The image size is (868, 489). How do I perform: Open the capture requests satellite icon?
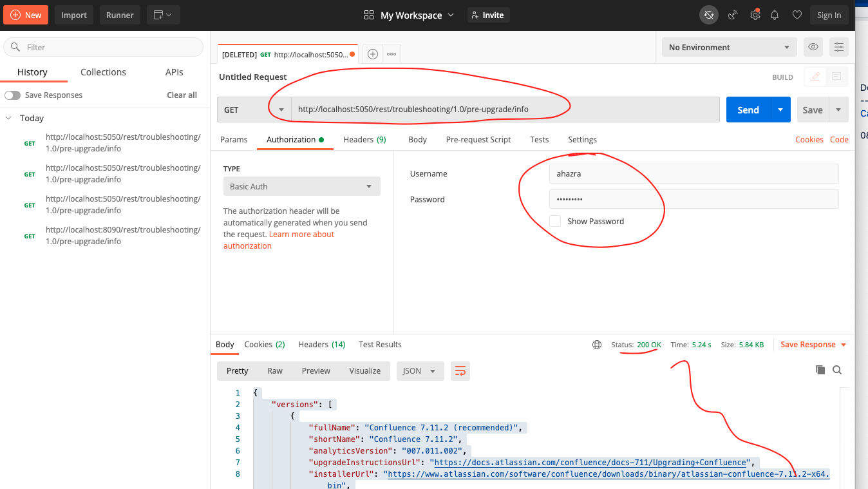point(733,15)
